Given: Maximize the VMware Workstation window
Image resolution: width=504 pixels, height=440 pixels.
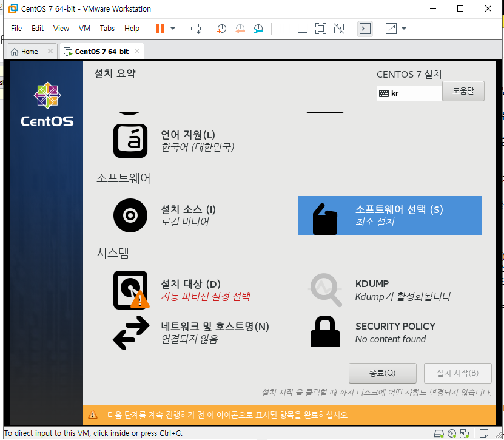Looking at the screenshot, I should (x=460, y=8).
